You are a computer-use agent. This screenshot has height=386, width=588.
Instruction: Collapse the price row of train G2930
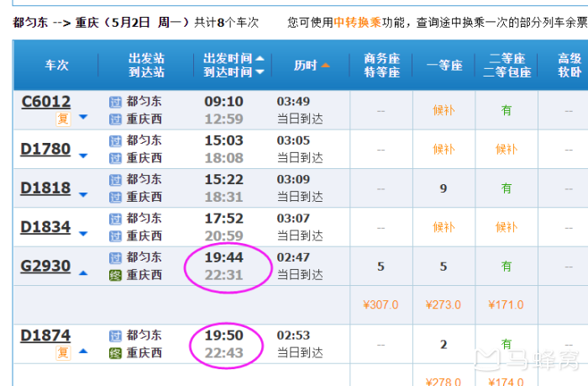coord(82,272)
